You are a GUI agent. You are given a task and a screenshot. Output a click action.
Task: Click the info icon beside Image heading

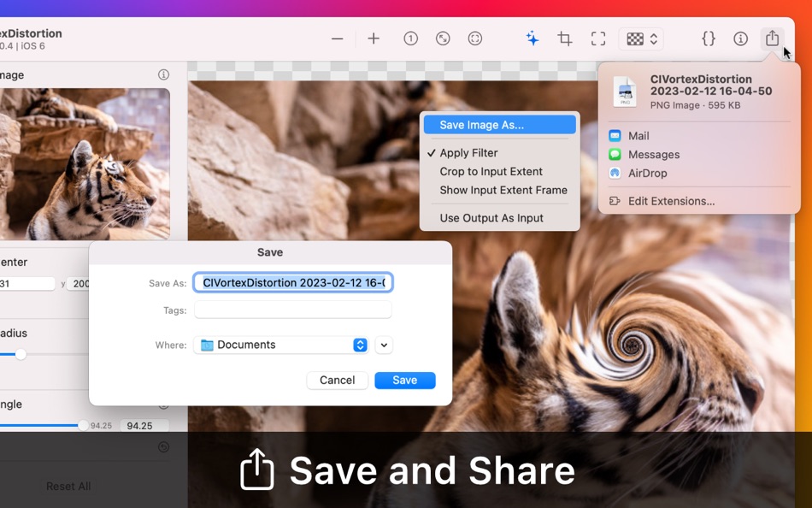click(163, 74)
